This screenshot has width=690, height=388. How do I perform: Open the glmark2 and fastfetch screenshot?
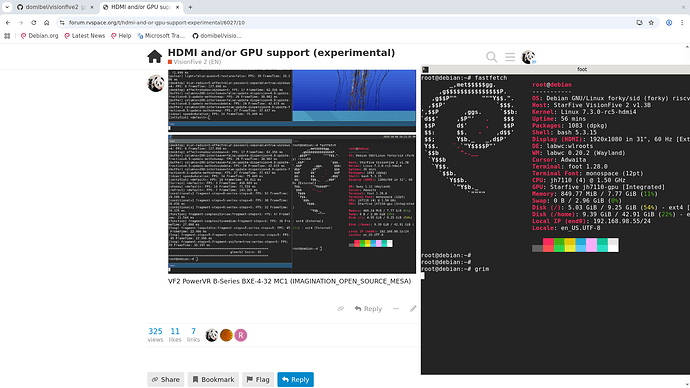[292, 204]
